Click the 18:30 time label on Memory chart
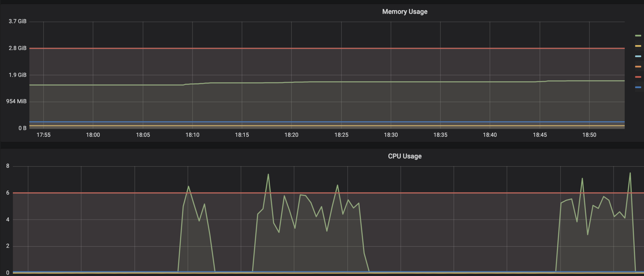 [x=391, y=135]
